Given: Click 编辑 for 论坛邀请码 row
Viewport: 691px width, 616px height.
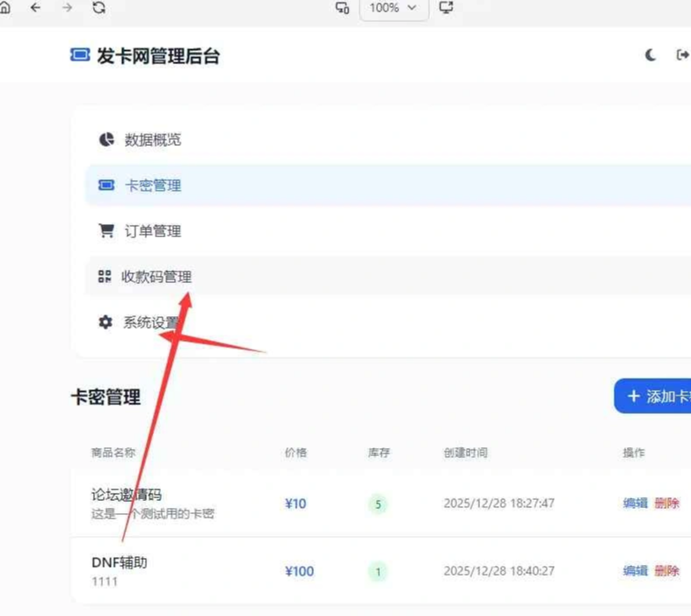Looking at the screenshot, I should [x=636, y=503].
